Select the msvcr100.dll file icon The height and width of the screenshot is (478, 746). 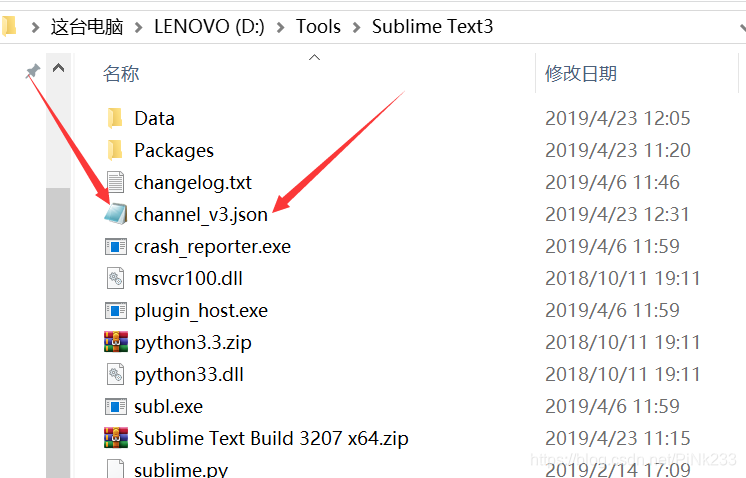pyautogui.click(x=116, y=278)
